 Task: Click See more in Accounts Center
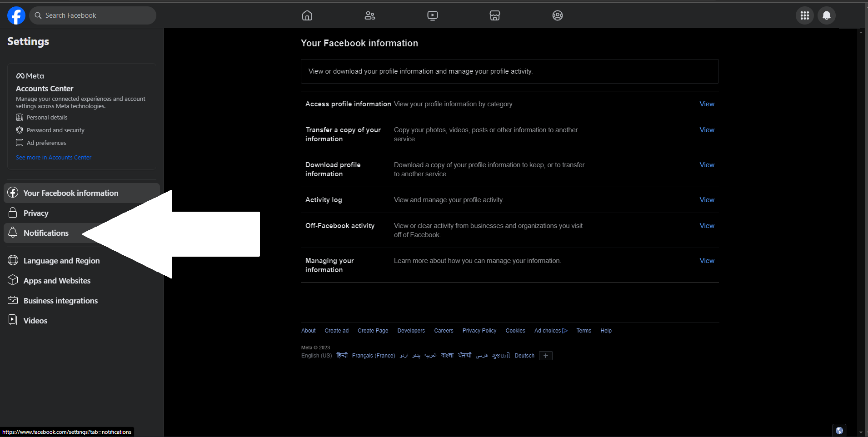(x=53, y=157)
